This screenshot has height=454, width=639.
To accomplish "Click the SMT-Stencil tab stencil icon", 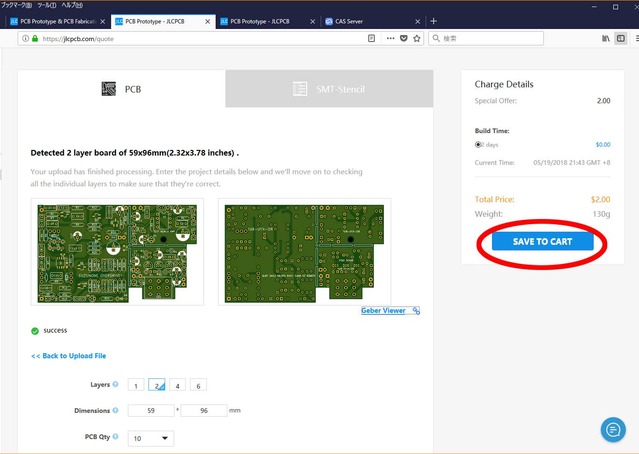I will click(x=300, y=89).
